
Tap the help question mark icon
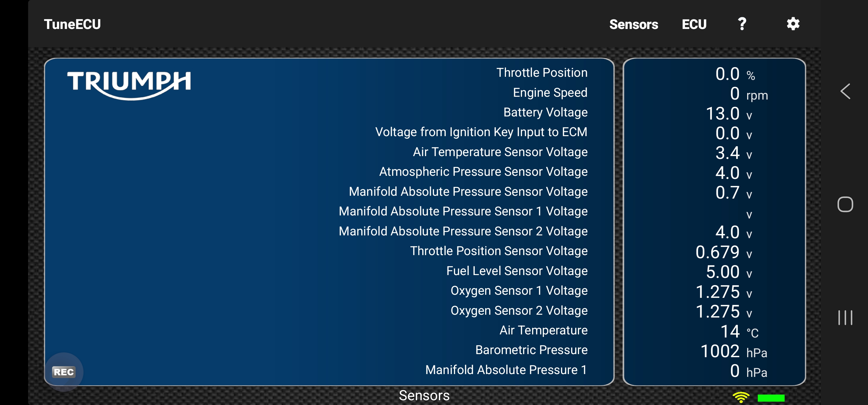click(742, 24)
